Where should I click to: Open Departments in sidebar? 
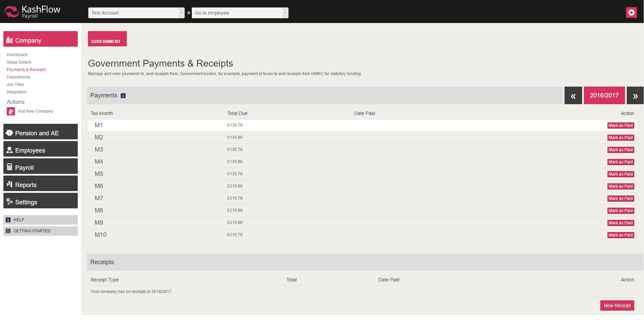[19, 77]
